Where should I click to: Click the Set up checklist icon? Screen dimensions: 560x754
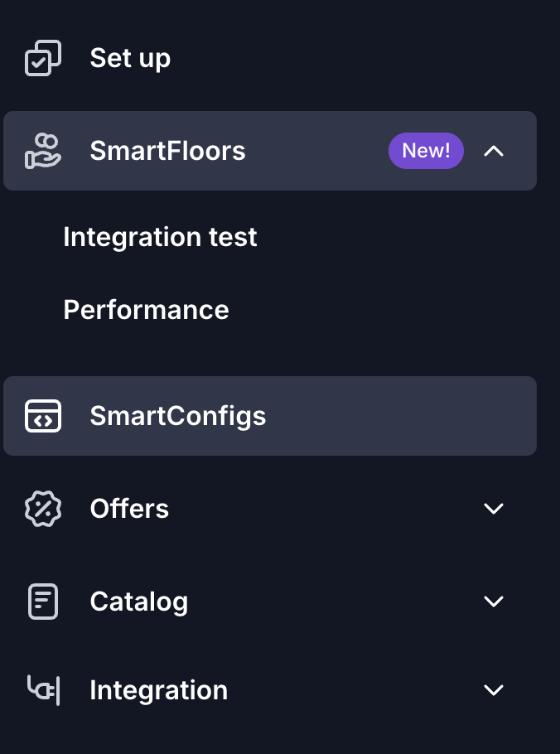(x=43, y=58)
